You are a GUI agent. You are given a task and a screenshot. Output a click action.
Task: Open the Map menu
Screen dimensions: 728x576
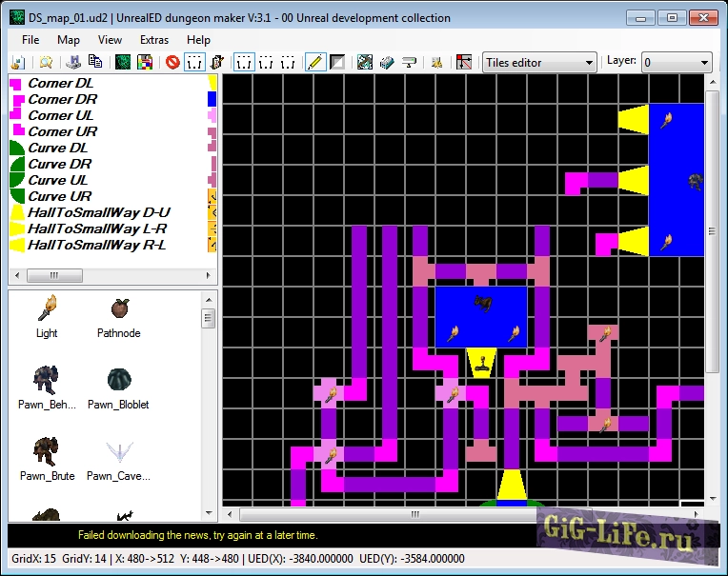69,40
